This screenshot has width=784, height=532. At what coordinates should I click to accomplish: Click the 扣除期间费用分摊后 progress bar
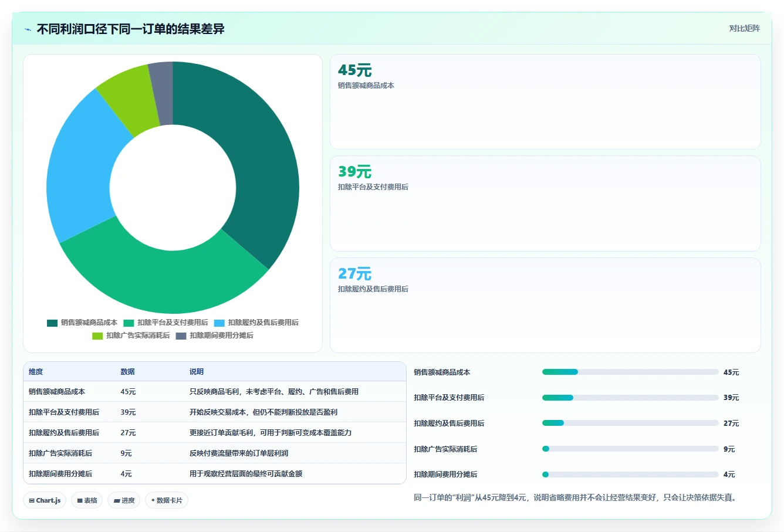pos(630,475)
